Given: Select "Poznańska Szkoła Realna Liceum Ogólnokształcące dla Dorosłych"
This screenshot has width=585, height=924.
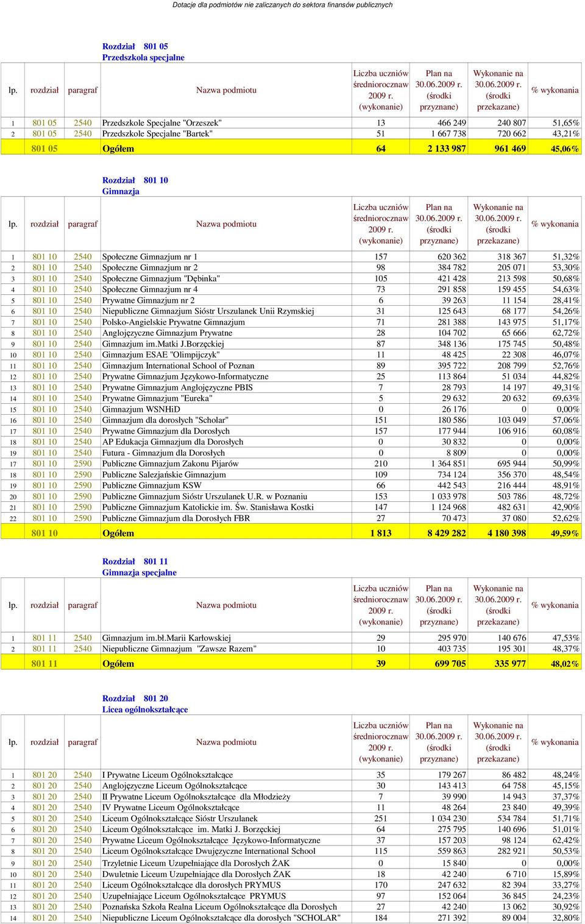Looking at the screenshot, I should pyautogui.click(x=220, y=908).
